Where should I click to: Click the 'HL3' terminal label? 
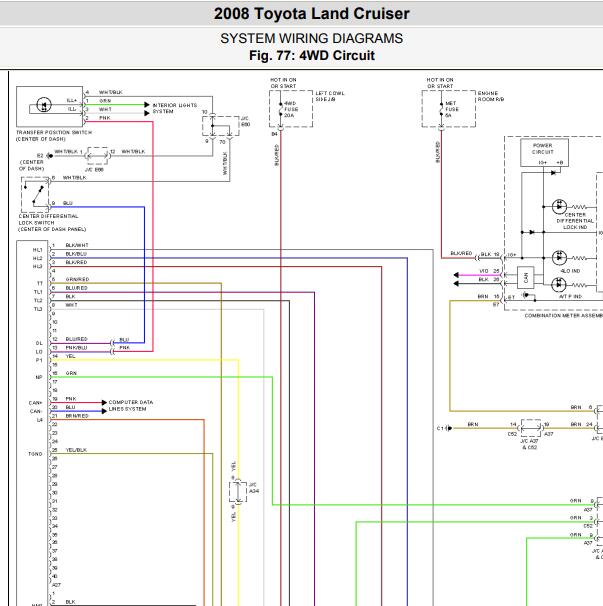pyautogui.click(x=37, y=267)
